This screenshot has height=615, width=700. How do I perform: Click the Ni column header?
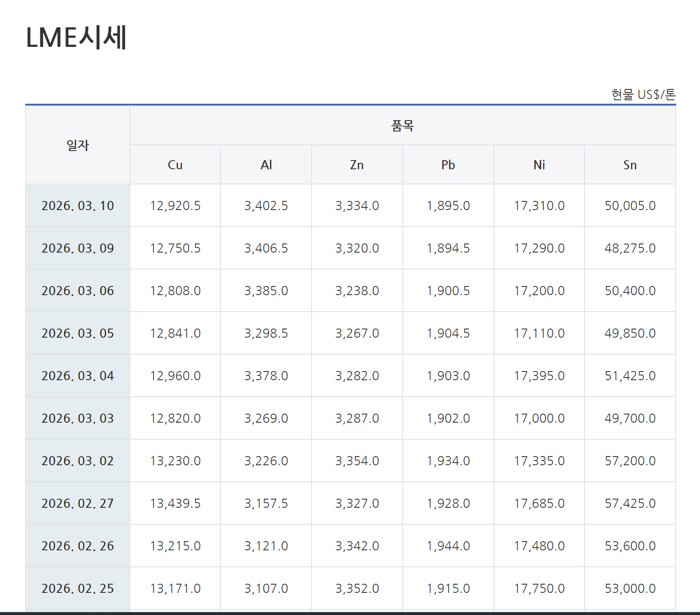click(539, 165)
